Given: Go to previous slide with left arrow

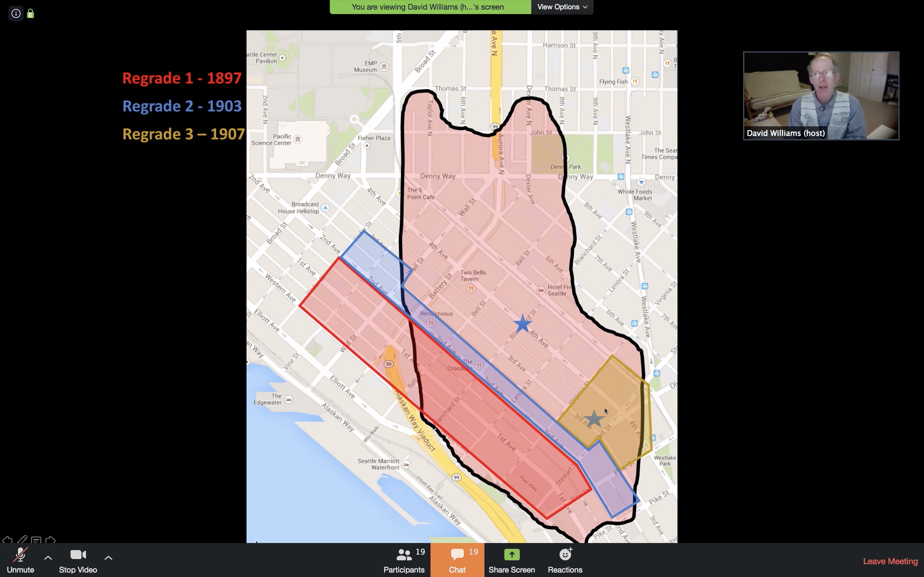Looking at the screenshot, I should 7,540.
